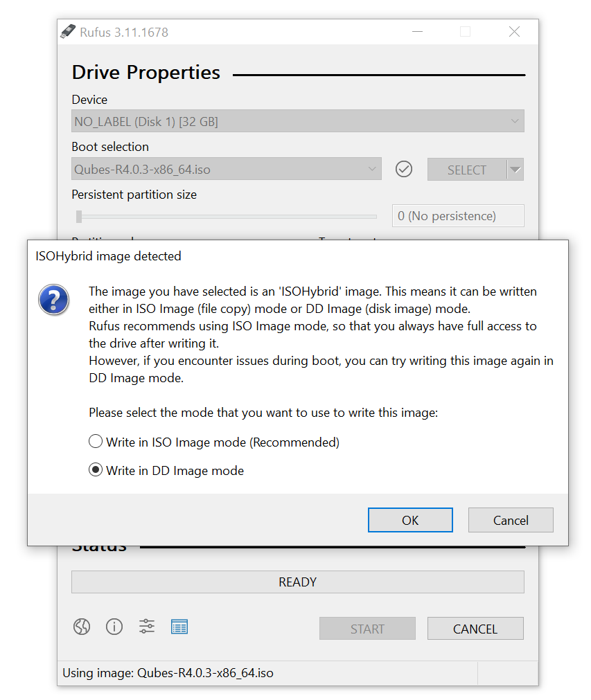Open the About info icon

click(x=114, y=627)
